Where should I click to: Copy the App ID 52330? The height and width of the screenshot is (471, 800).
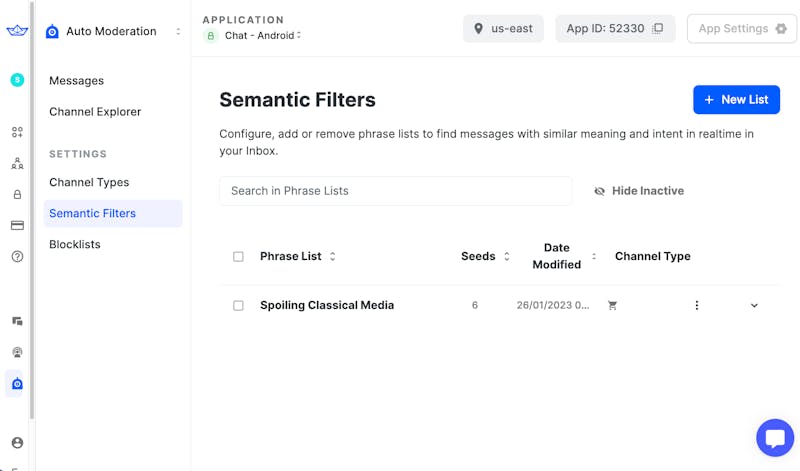(657, 29)
